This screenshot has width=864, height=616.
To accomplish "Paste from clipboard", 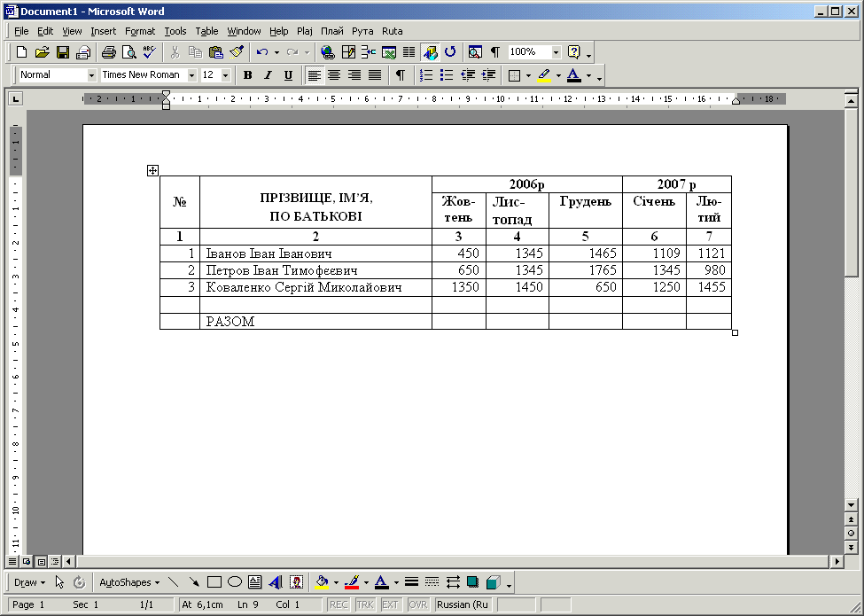I will pos(216,52).
